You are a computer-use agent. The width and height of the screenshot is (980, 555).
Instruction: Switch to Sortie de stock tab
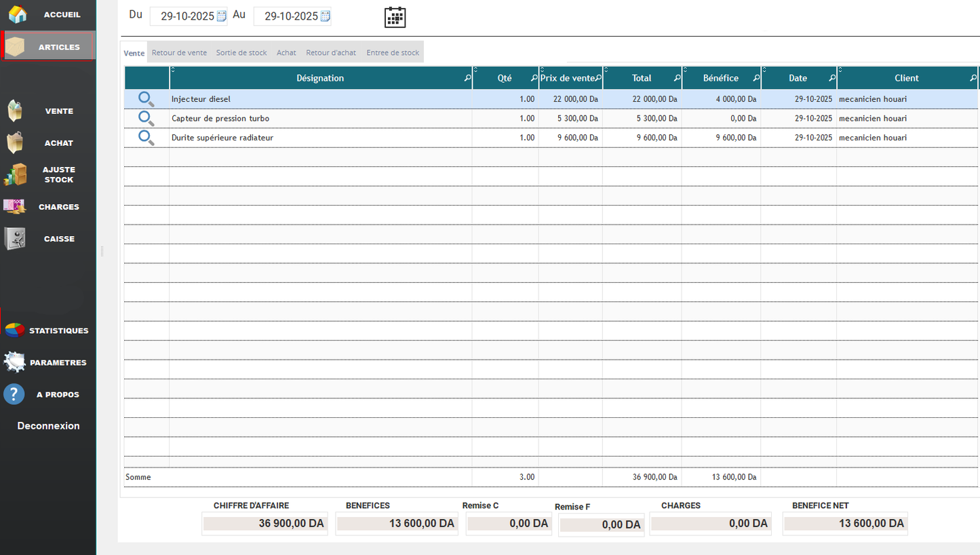[x=241, y=53]
